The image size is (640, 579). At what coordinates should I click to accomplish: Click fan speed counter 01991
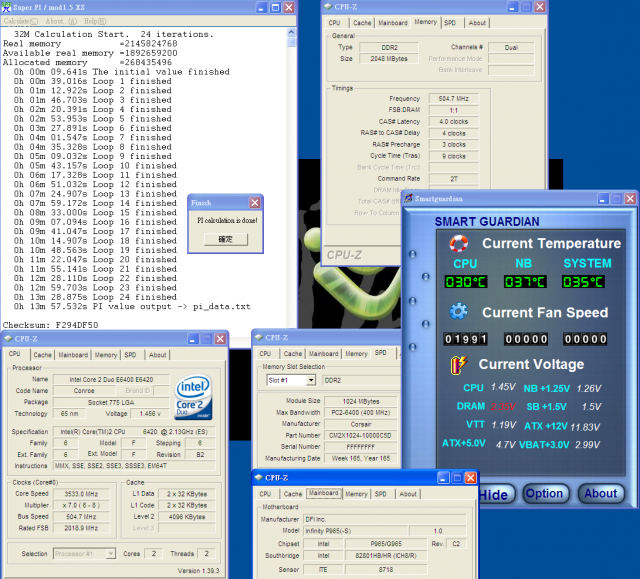tap(466, 339)
